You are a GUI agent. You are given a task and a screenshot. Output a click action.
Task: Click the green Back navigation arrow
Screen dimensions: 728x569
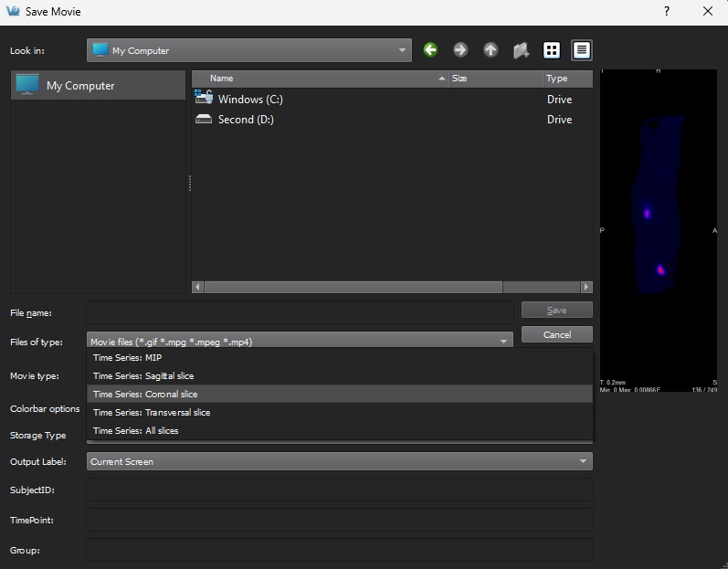(430, 50)
